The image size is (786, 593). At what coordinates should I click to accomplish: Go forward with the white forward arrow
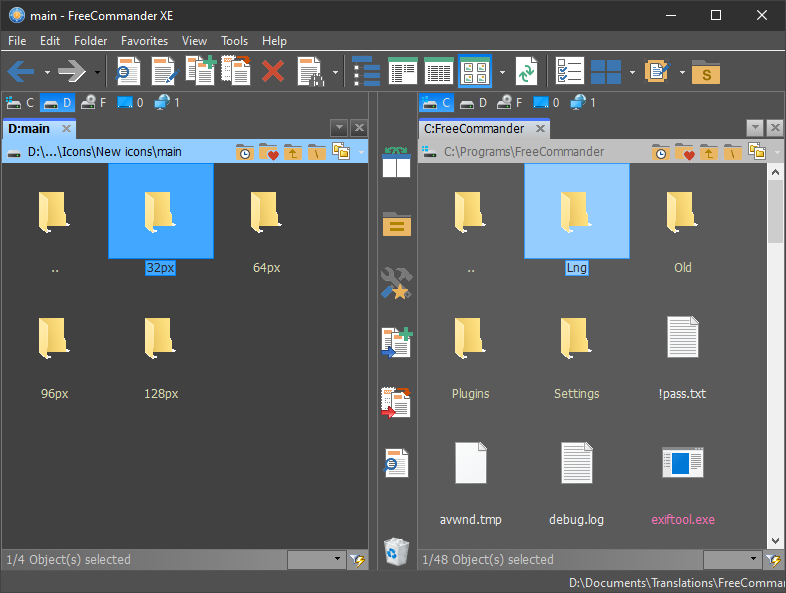71,72
